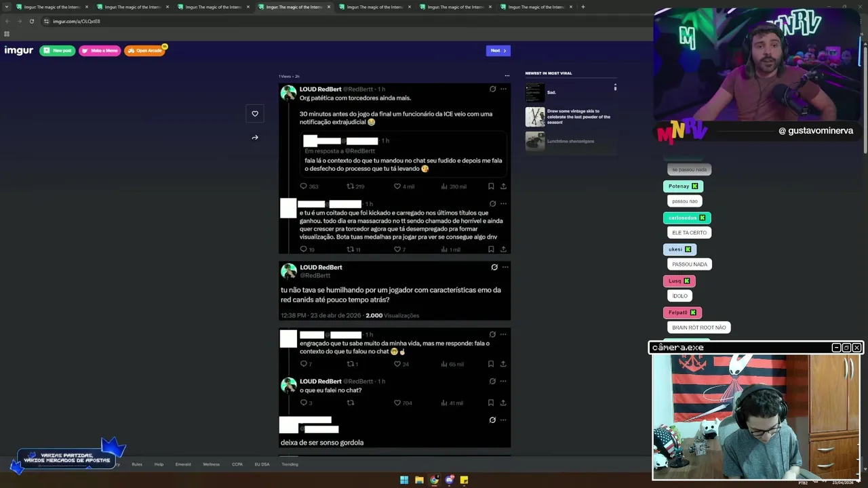Open site information icon beside the URL
868x488 pixels.
(46, 21)
